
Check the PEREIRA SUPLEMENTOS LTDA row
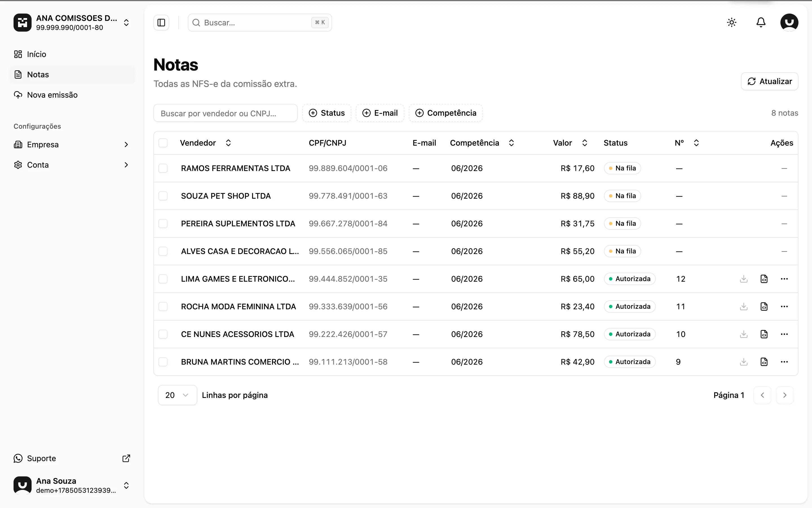(x=163, y=224)
